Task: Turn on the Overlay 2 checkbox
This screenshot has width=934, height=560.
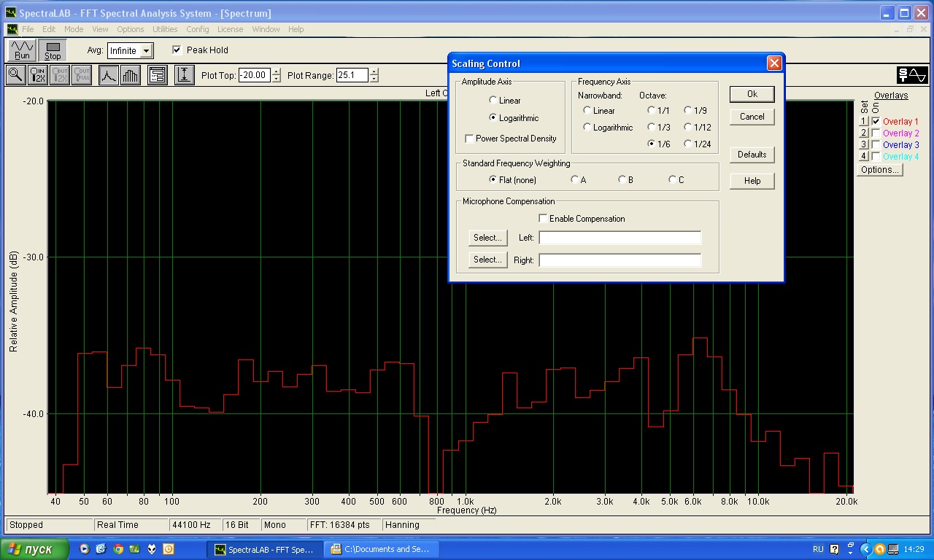Action: pos(876,133)
